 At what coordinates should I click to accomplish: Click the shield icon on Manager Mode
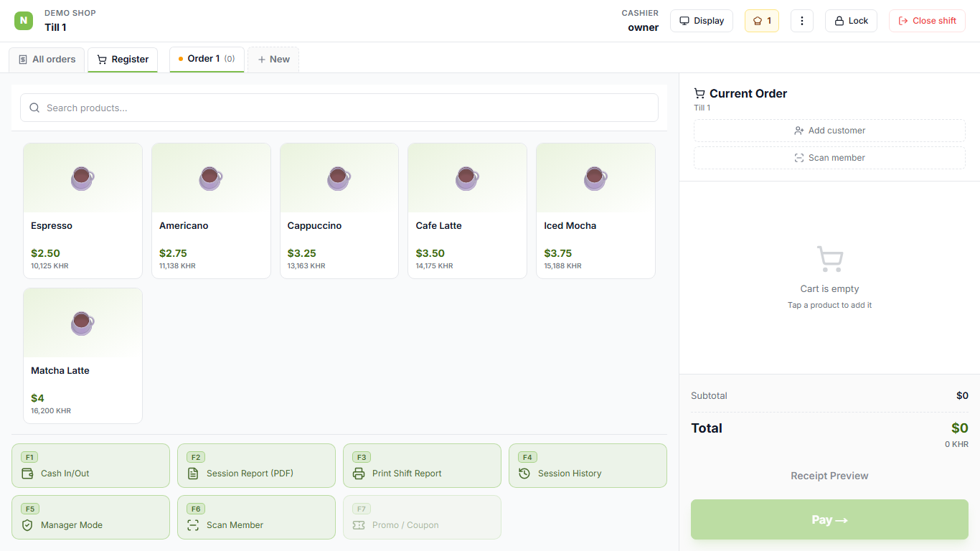(x=28, y=525)
